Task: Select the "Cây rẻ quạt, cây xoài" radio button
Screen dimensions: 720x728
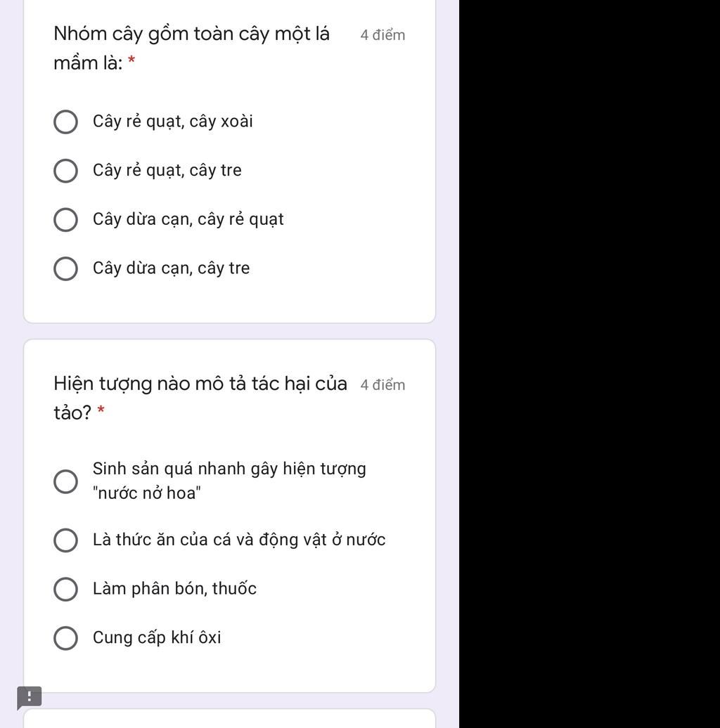Action: coord(66,122)
